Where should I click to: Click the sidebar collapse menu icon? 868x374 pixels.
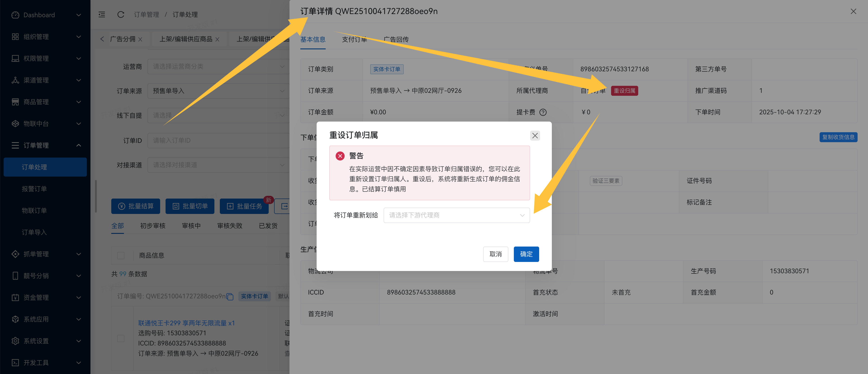102,14
